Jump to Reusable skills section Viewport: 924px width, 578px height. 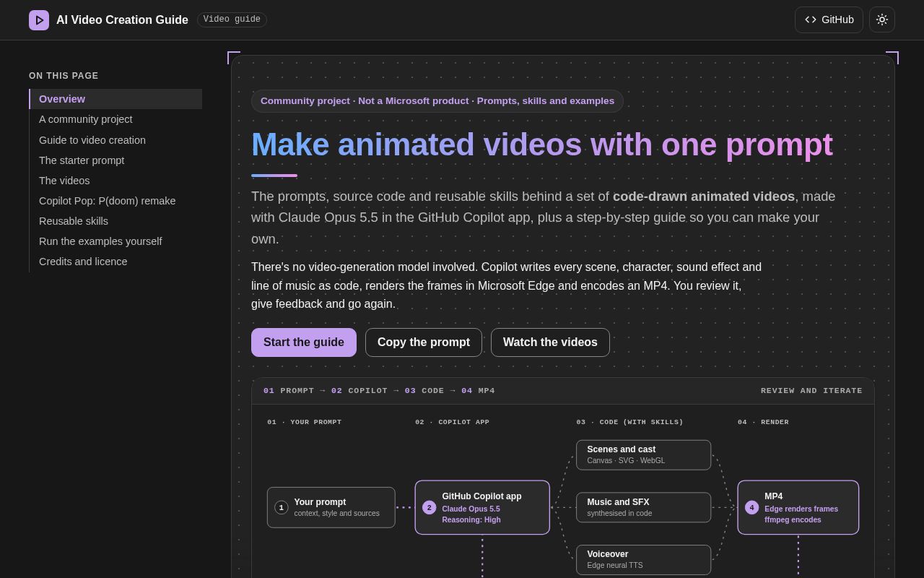[x=115, y=221]
